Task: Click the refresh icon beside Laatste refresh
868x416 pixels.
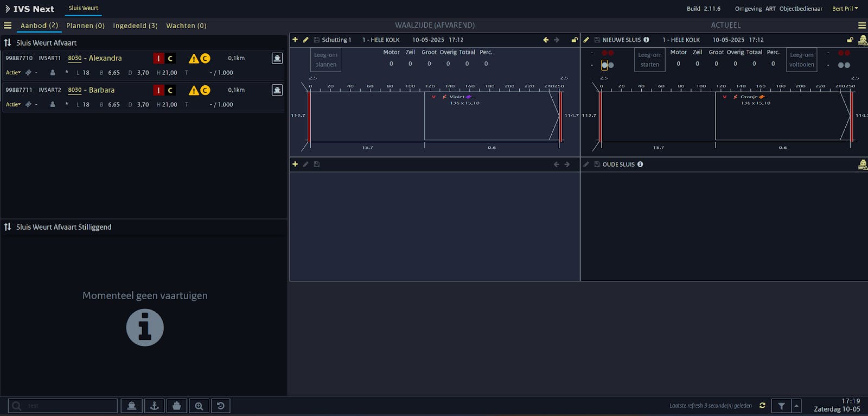Action: point(762,406)
